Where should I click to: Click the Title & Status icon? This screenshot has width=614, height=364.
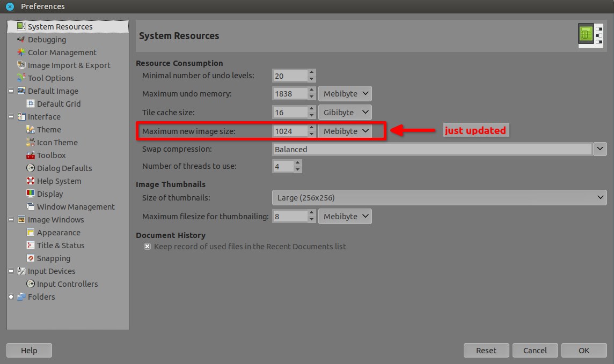(x=31, y=245)
